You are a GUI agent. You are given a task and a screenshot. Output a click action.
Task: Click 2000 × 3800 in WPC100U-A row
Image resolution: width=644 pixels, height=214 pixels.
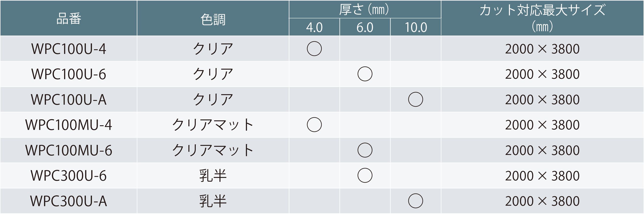(x=542, y=100)
